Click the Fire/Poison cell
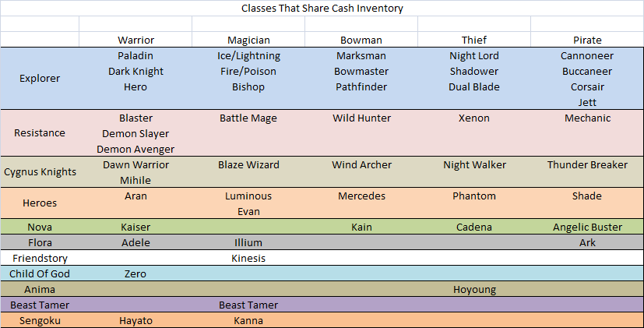 coord(248,71)
